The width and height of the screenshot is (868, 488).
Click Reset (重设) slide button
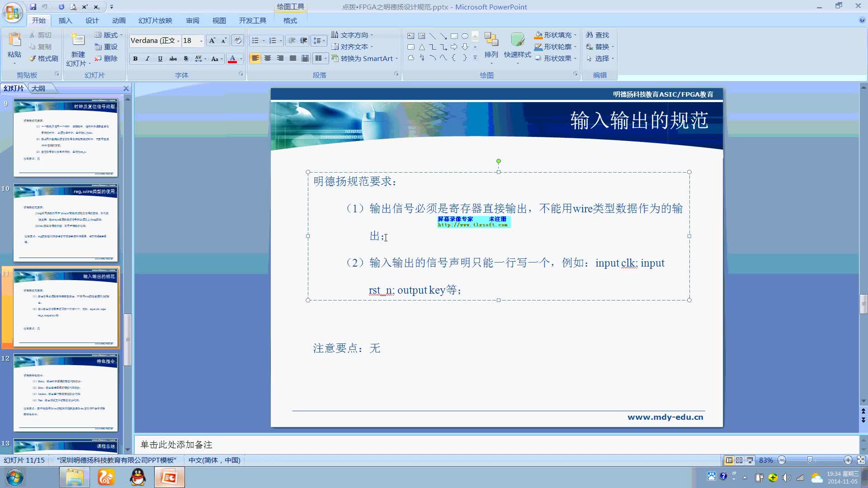tap(106, 47)
